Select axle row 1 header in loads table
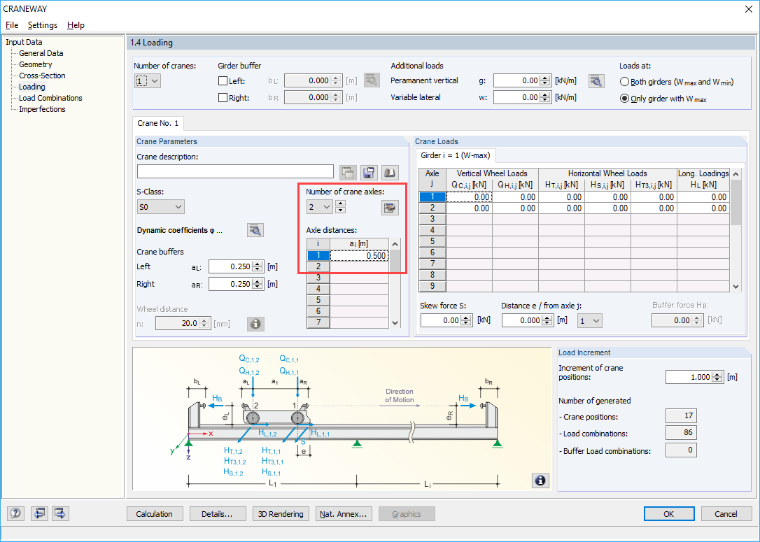Image resolution: width=760 pixels, height=542 pixels. (x=432, y=197)
